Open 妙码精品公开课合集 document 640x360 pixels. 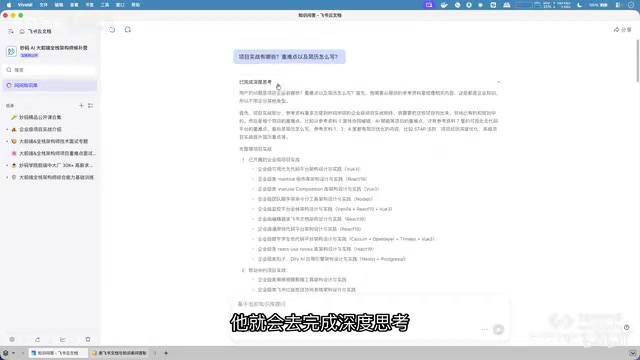coord(40,117)
